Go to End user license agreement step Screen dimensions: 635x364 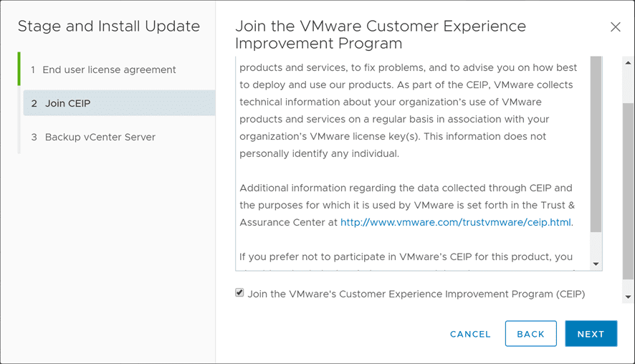tap(109, 70)
